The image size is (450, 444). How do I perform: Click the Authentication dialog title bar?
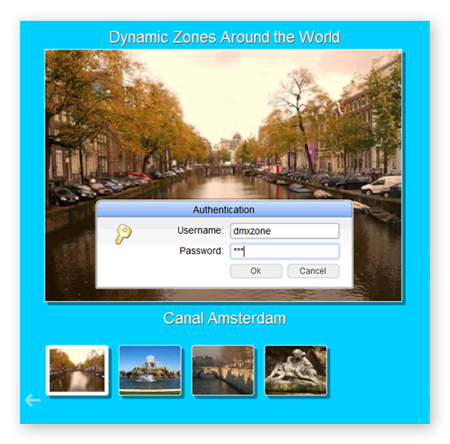[224, 209]
